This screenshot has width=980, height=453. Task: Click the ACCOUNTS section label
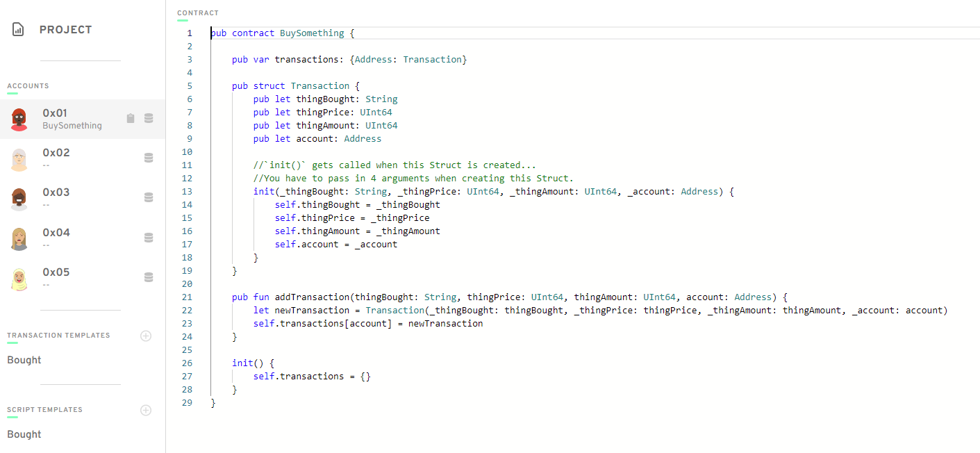[x=28, y=86]
